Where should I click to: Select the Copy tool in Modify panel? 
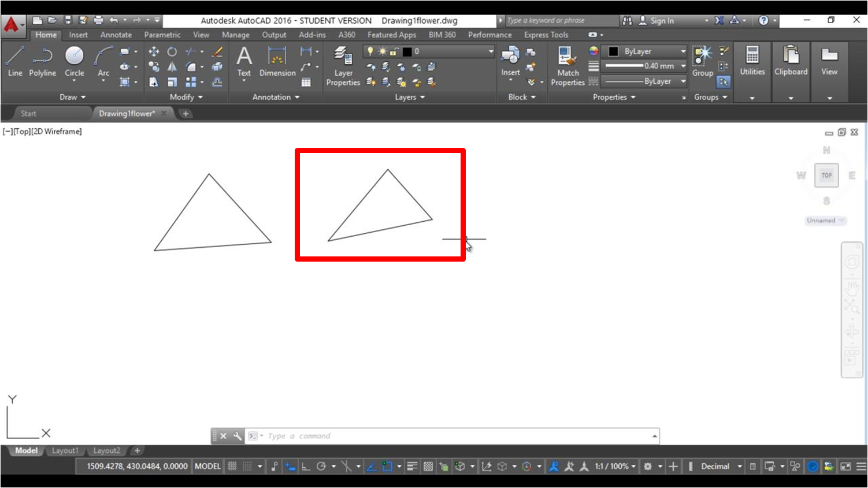154,67
